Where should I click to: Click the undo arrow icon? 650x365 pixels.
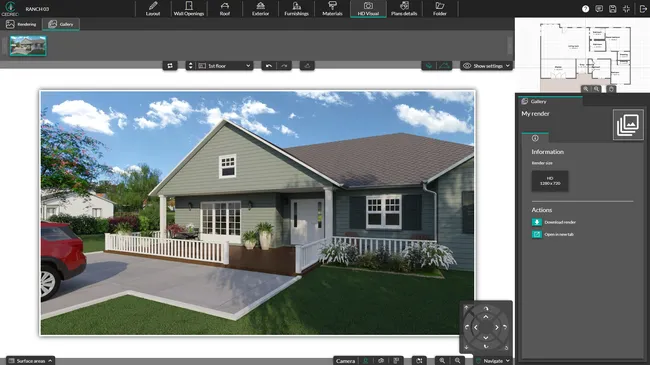269,66
